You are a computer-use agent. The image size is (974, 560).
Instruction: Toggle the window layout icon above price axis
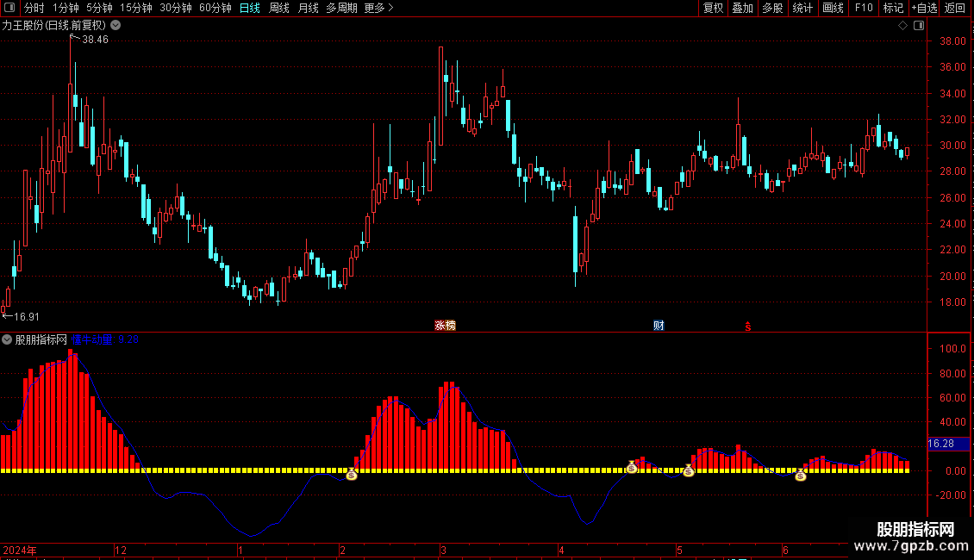919,26
